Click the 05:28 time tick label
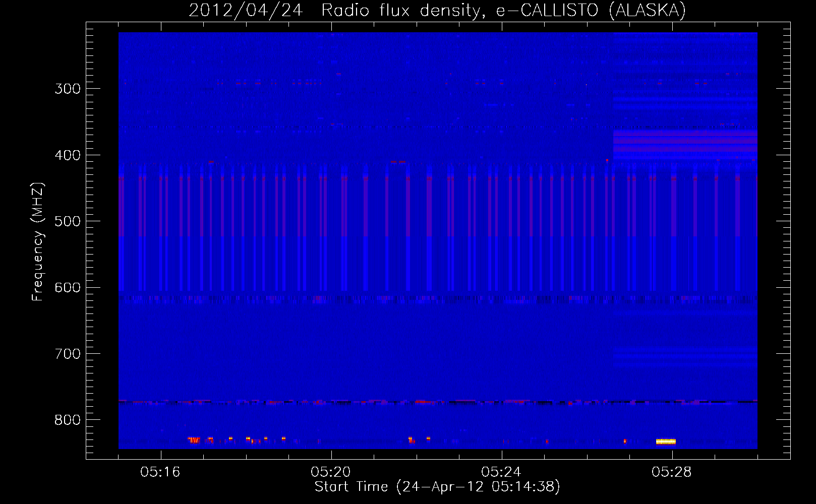The height and width of the screenshot is (504, 816). pos(672,472)
